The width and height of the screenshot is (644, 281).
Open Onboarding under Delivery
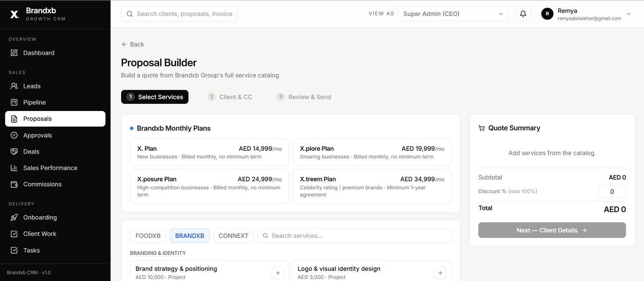(55, 217)
